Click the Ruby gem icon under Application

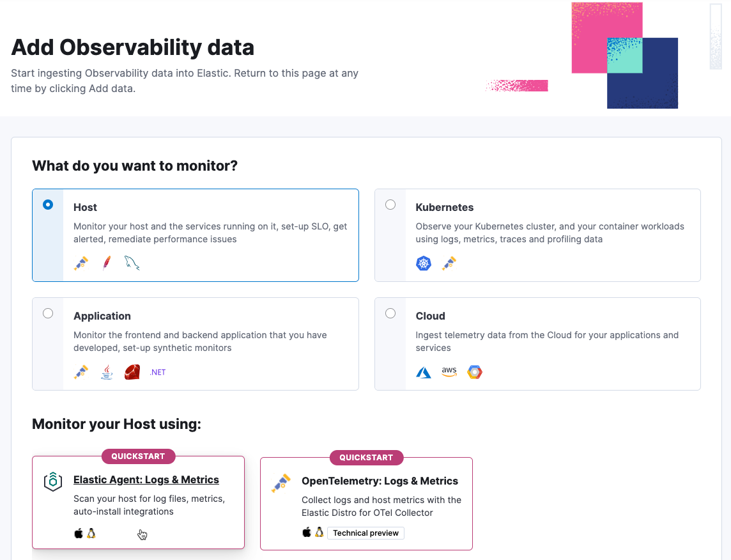point(132,371)
